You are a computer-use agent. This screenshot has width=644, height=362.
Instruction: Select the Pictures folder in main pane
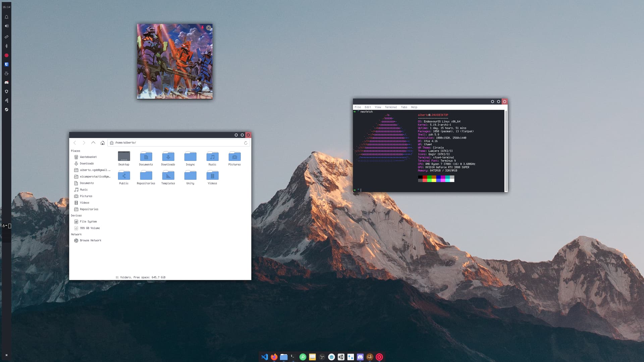(234, 159)
